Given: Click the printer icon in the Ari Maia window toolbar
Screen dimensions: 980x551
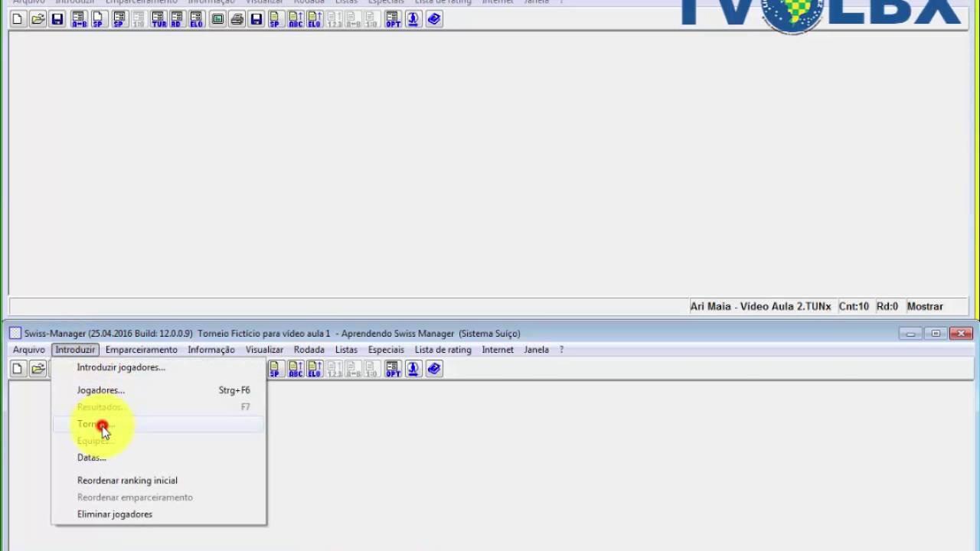Looking at the screenshot, I should pos(237,19).
